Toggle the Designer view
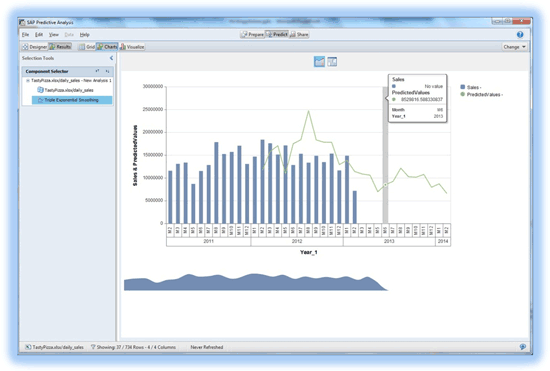Image resolution: width=550 pixels, height=371 pixels. tap(35, 47)
